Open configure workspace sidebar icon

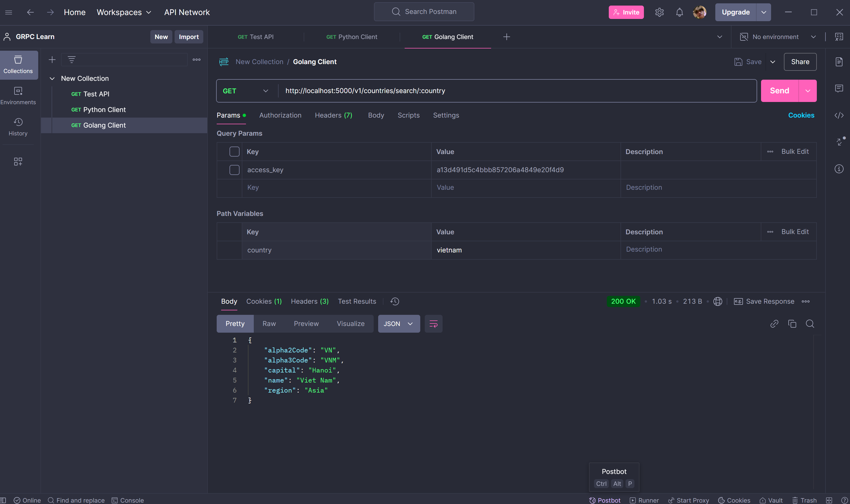point(18,161)
